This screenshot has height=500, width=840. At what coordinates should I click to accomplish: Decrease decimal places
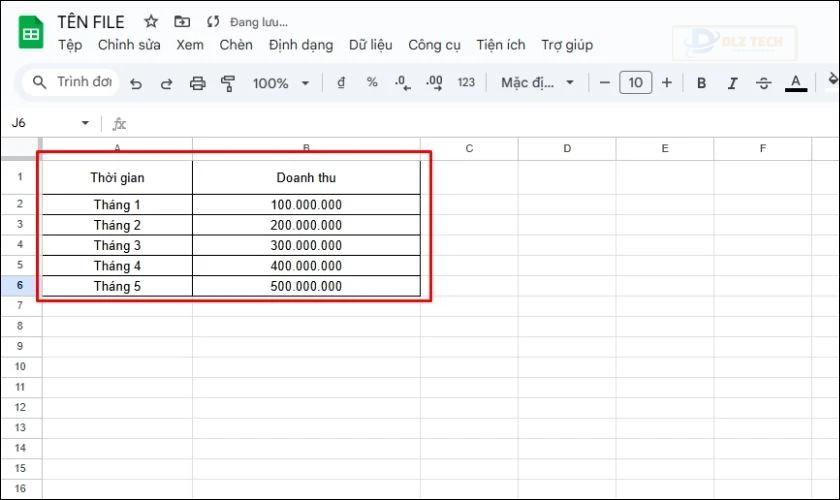tap(402, 83)
